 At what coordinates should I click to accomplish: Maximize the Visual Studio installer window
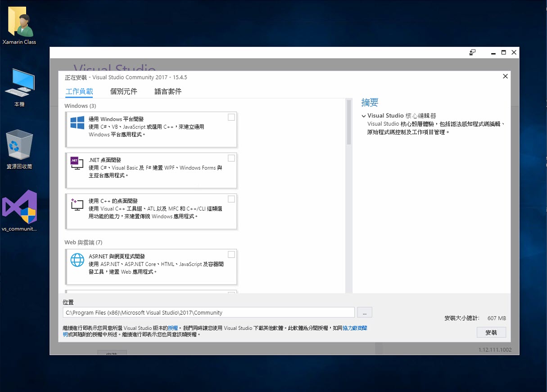(x=504, y=53)
